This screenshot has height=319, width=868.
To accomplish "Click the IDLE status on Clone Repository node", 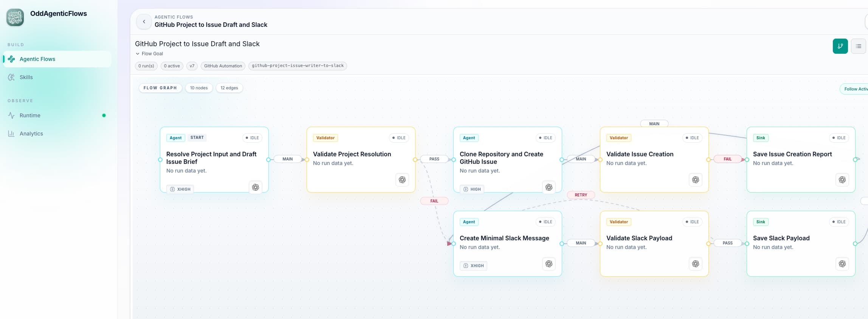I will point(546,138).
